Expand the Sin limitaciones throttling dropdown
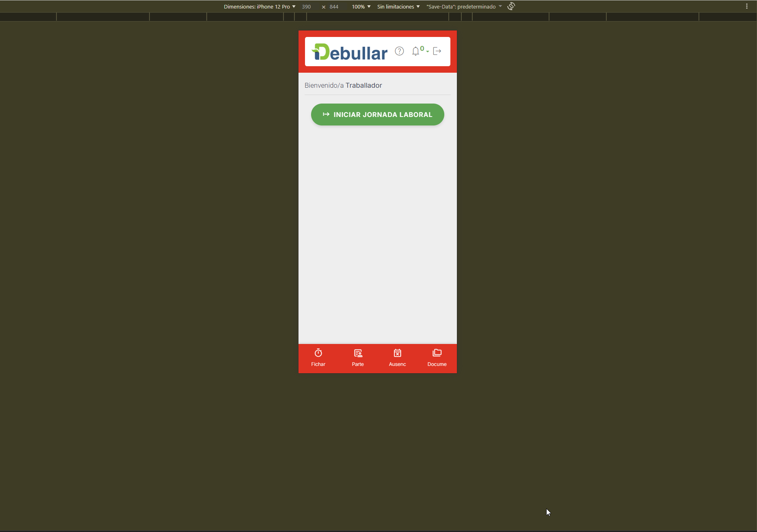 [x=398, y=6]
